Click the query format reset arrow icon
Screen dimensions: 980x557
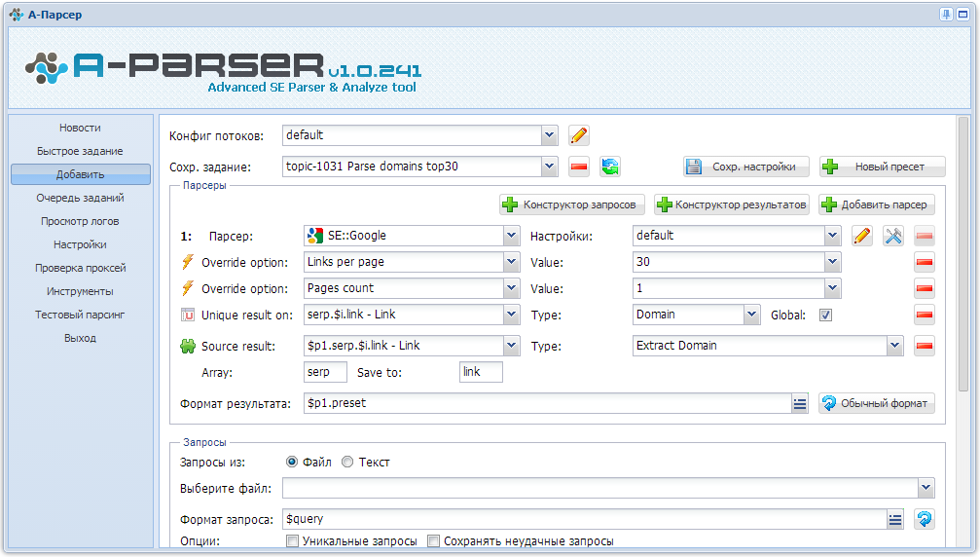tap(925, 519)
